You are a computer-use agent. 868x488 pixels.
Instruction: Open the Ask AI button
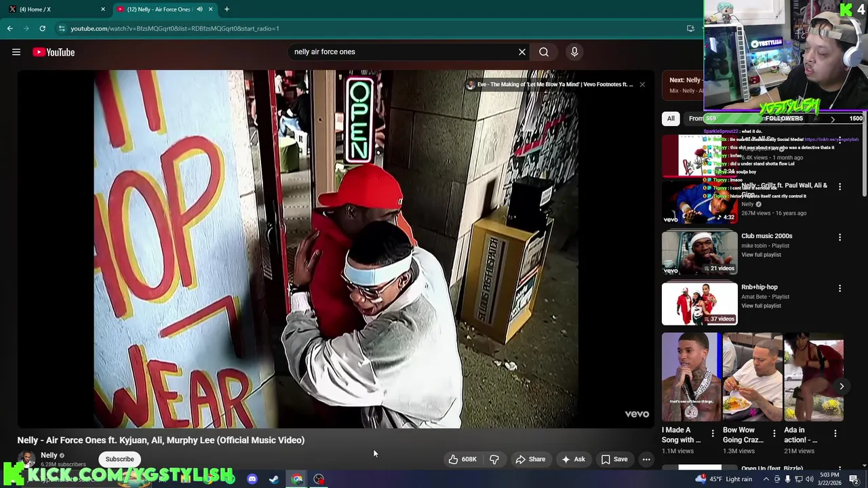coord(573,459)
